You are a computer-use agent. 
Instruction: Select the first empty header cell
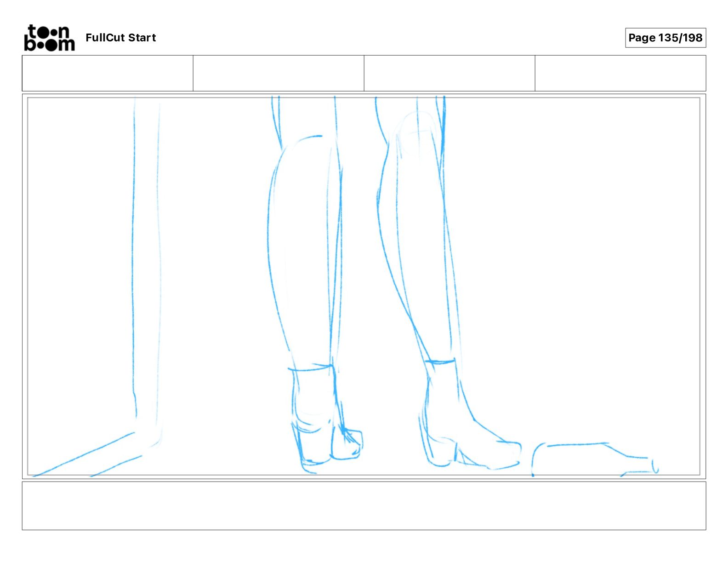tap(108, 73)
